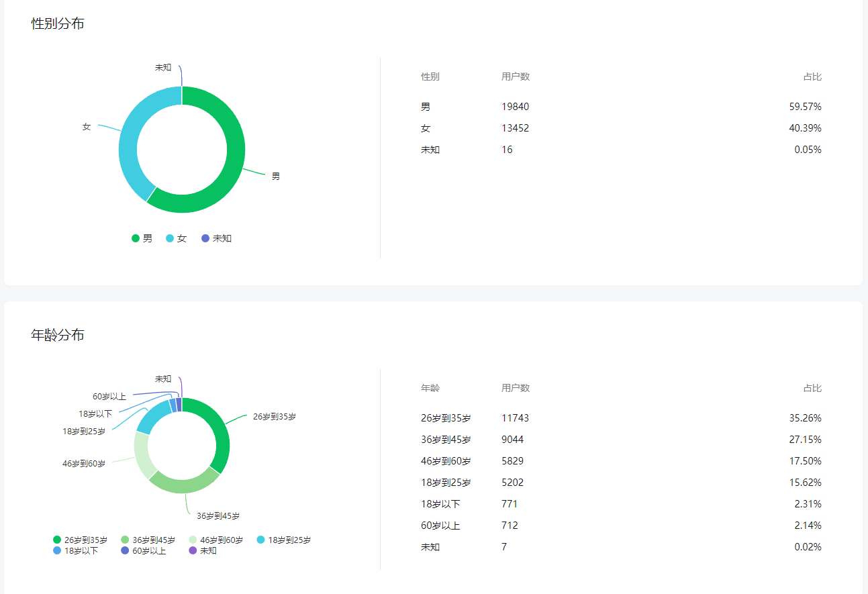Select the percentage 15.62%
The height and width of the screenshot is (594, 868).
coord(806,483)
